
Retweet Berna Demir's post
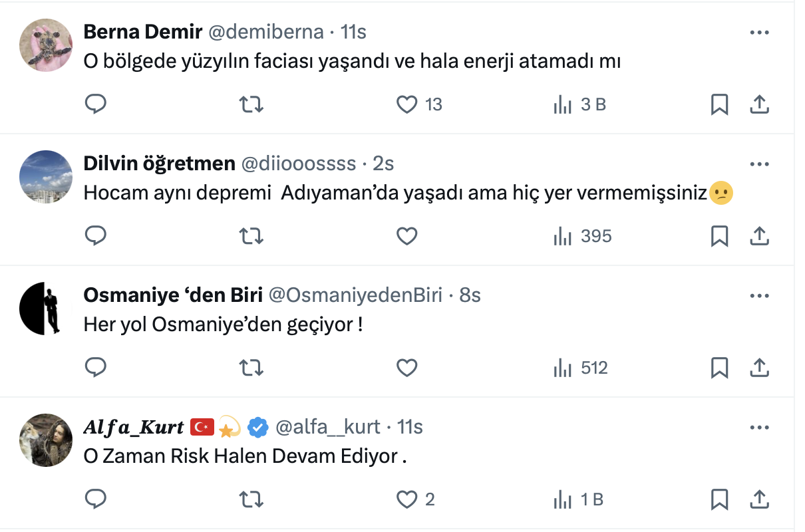[251, 104]
